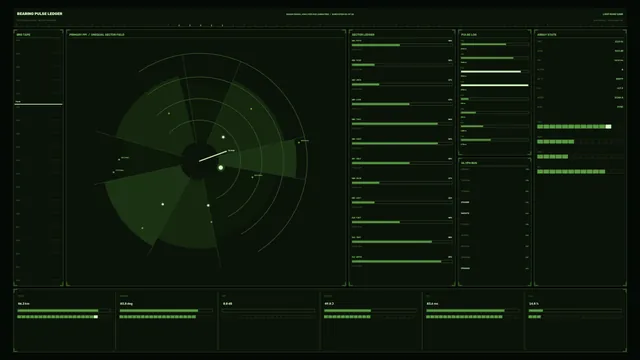640x360 pixels.
Task: Select the BRG TAPE panel header
Action: (x=23, y=35)
